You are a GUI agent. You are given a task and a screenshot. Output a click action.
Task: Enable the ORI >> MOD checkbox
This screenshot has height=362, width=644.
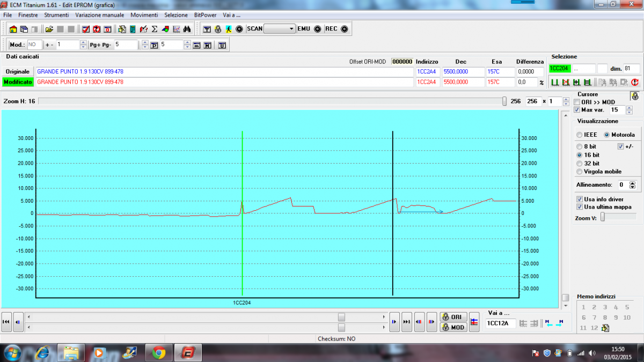tap(577, 102)
